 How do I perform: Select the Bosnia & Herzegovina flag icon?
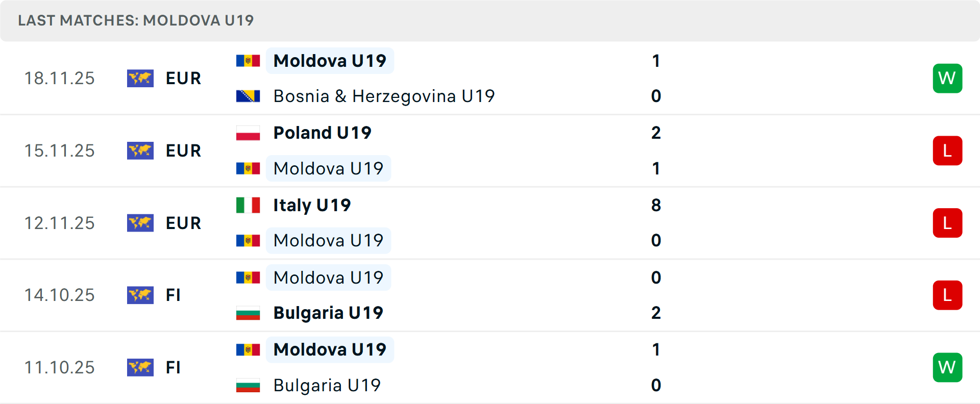[248, 96]
